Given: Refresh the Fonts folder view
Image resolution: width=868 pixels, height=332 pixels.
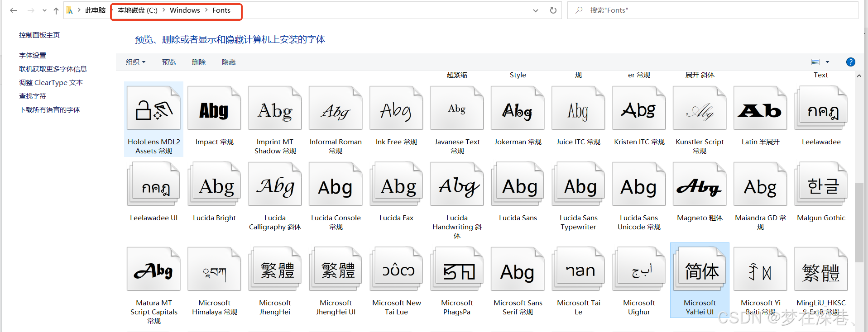Looking at the screenshot, I should tap(553, 10).
